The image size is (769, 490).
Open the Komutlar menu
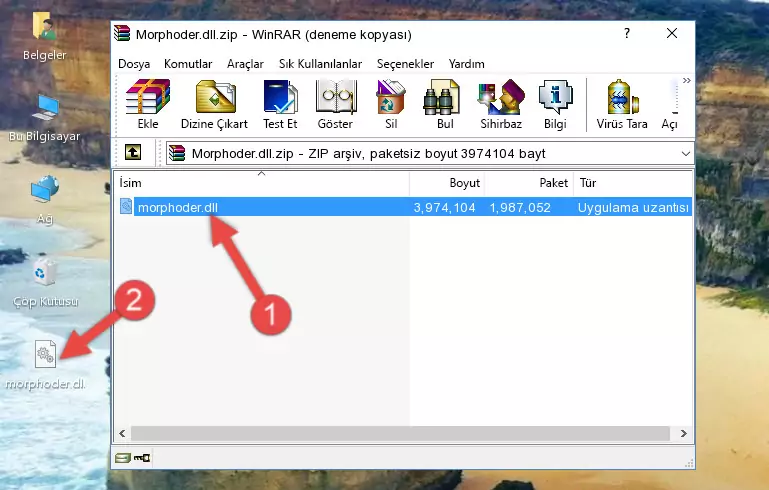188,64
